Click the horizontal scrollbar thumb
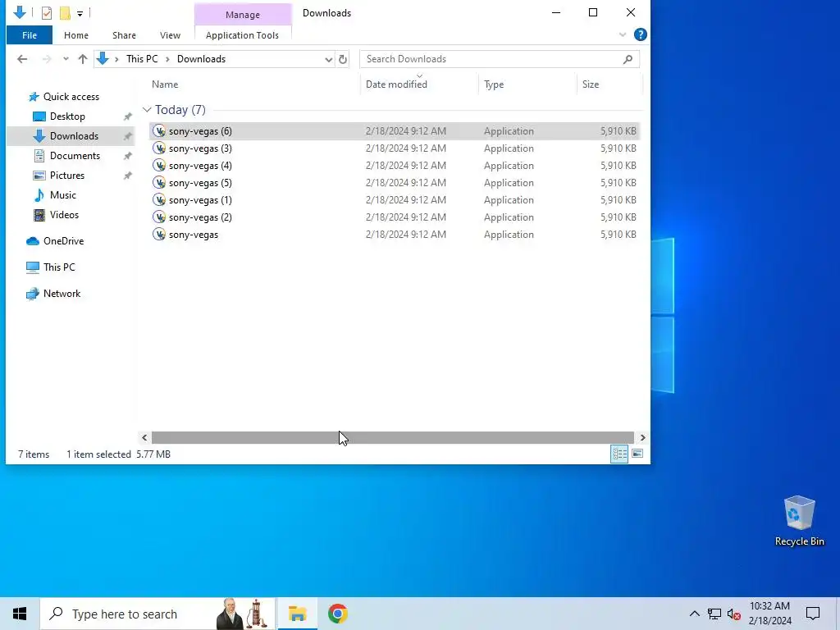The image size is (840, 630). [393, 438]
